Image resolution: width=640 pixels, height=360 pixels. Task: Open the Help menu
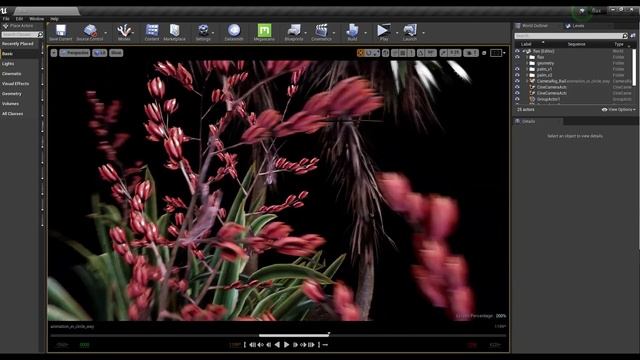54,19
